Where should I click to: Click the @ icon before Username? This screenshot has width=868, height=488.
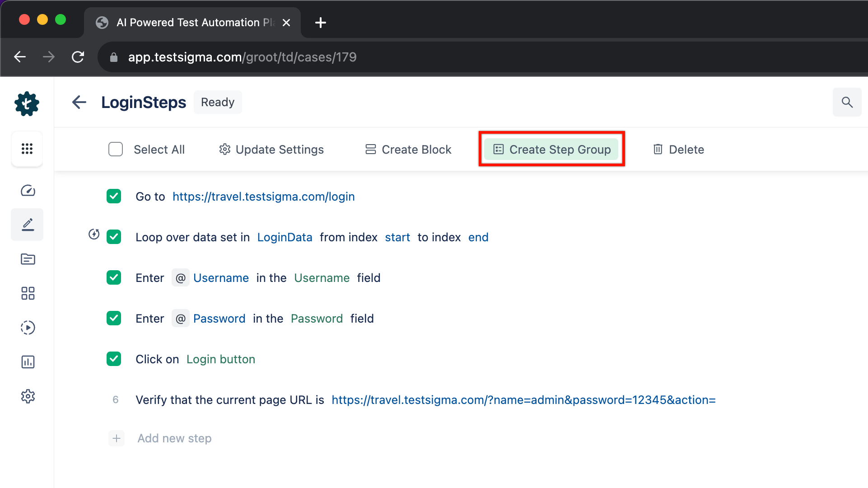[x=181, y=278]
